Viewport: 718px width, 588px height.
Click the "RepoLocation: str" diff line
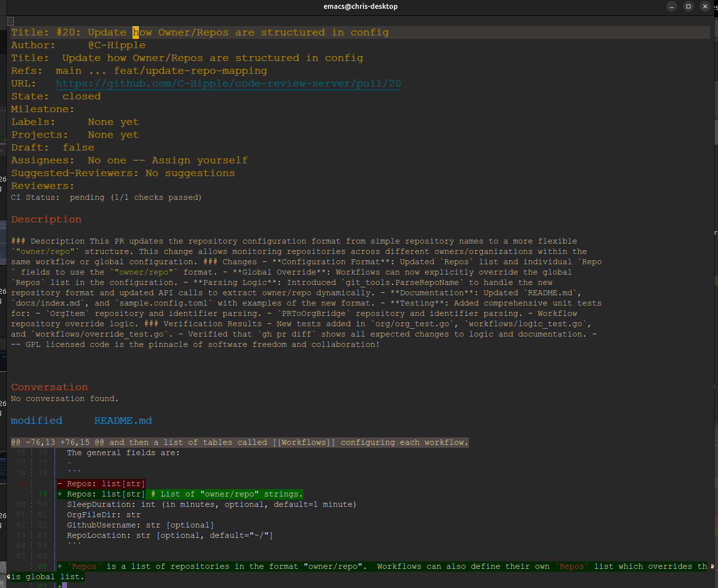pyautogui.click(x=170, y=535)
